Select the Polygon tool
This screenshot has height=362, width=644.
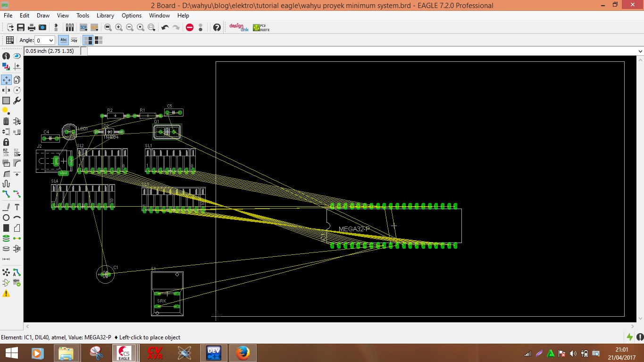[17, 228]
